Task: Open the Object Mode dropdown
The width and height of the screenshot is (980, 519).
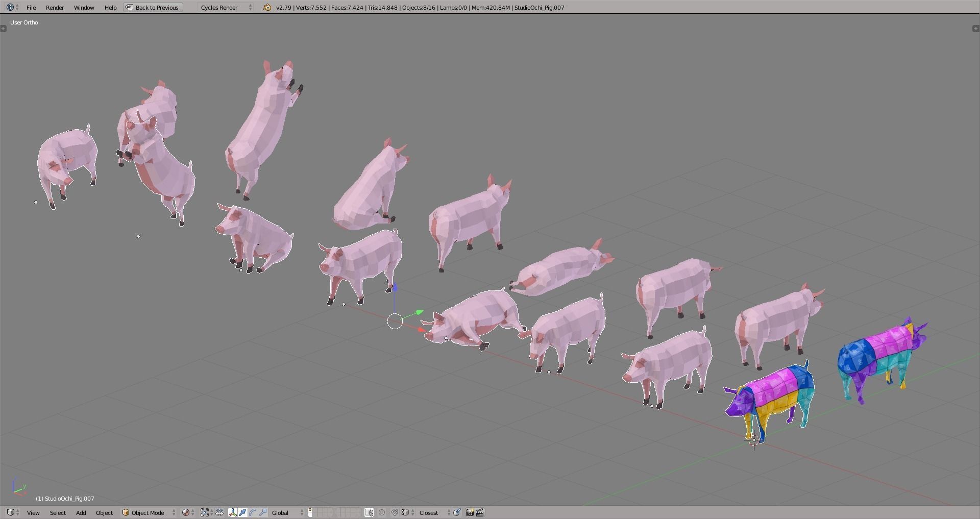Action: (x=149, y=512)
